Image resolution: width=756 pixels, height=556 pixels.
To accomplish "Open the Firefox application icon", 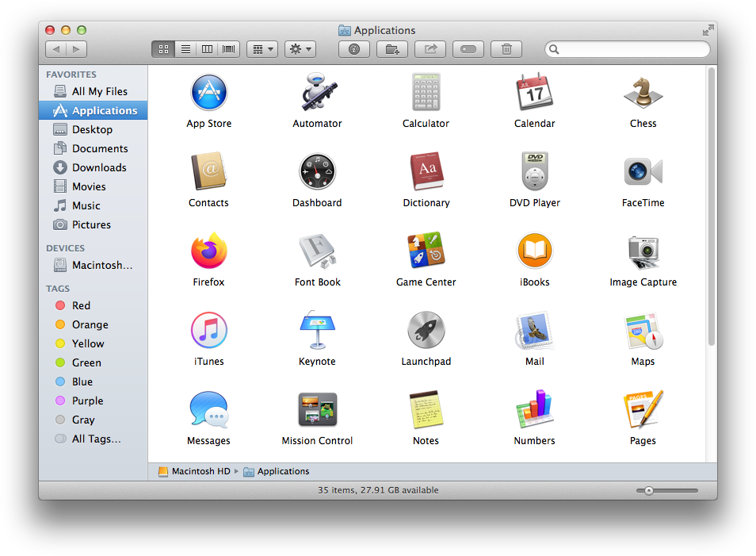I will pyautogui.click(x=208, y=252).
